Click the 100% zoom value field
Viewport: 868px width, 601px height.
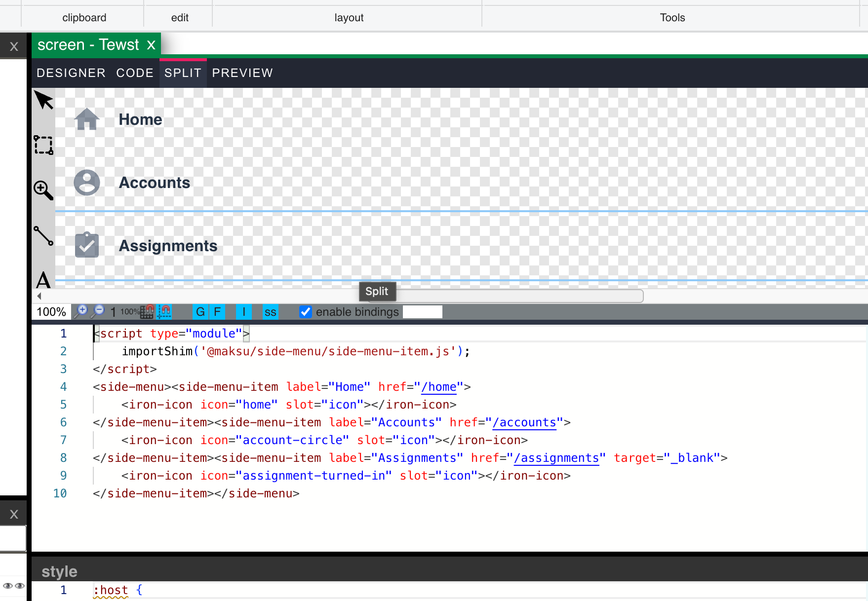51,312
